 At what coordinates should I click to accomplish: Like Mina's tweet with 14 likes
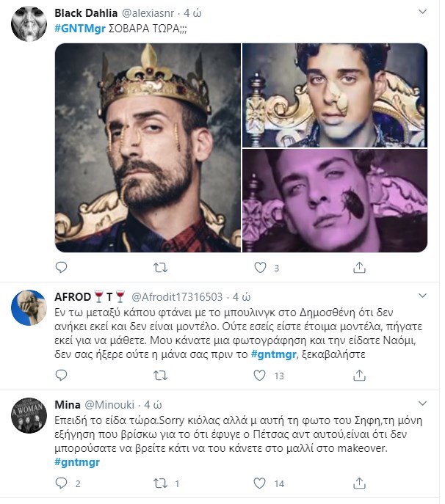point(258,483)
